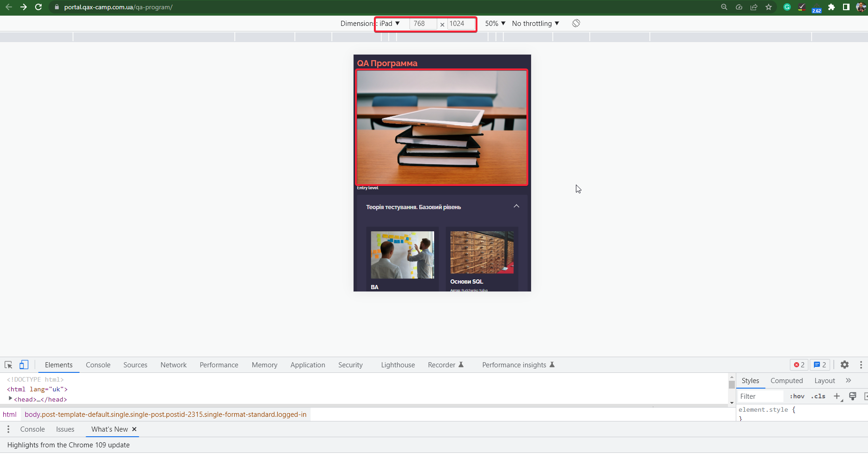868x458 pixels.
Task: Open the customize DevTools three-dot menu
Action: (862, 365)
